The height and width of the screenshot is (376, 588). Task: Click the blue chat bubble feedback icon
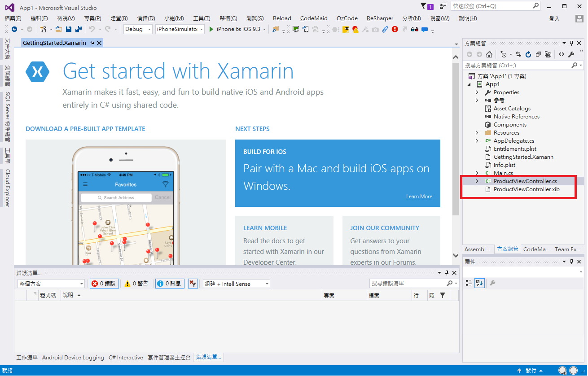click(425, 30)
